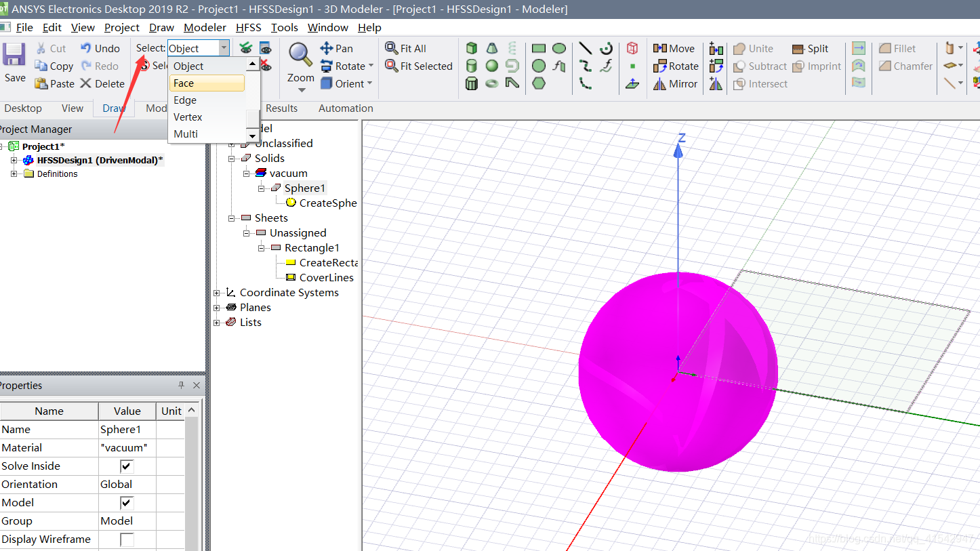Click the Undo button

pos(100,48)
